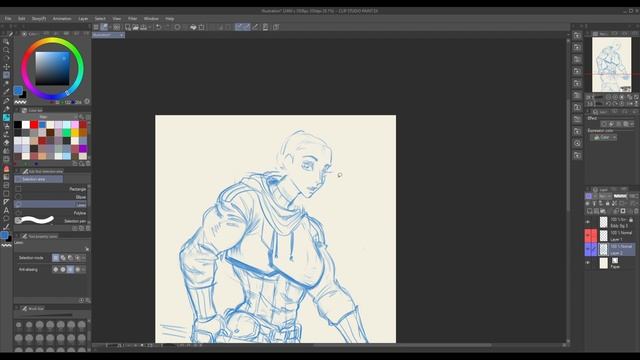Pick the green swatch in Color set
Image resolution: width=640 pixels, height=360 pixels.
[x=67, y=133]
